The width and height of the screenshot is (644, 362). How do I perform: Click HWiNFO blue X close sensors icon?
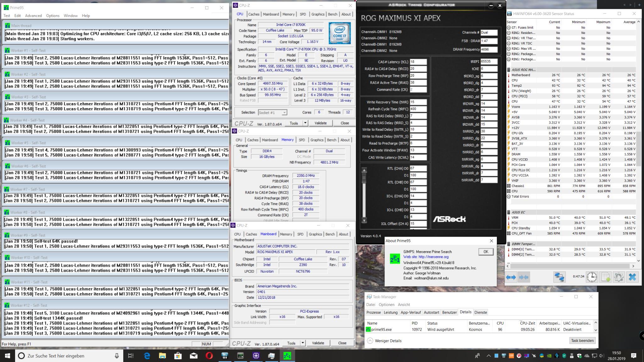(632, 277)
